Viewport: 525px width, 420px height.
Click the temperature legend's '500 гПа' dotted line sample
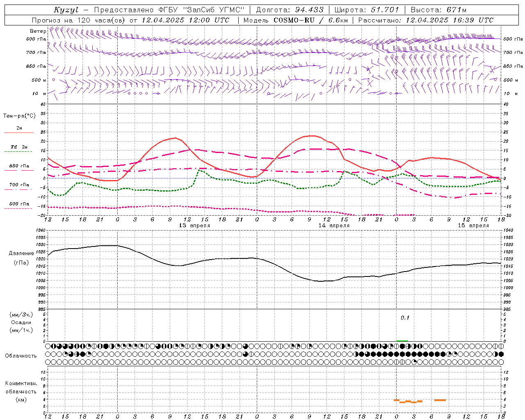click(x=18, y=209)
